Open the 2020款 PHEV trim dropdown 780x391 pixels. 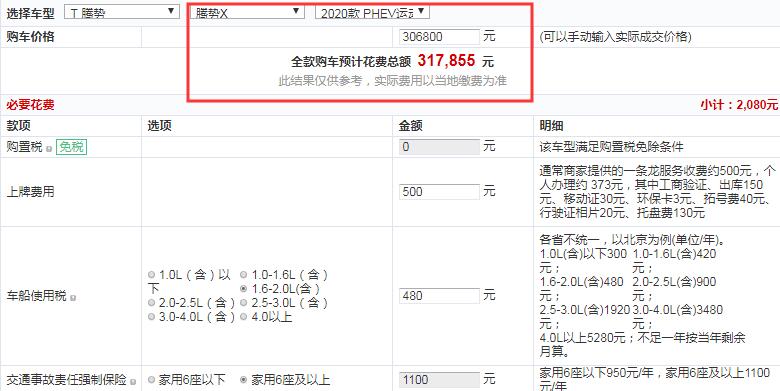click(x=373, y=12)
